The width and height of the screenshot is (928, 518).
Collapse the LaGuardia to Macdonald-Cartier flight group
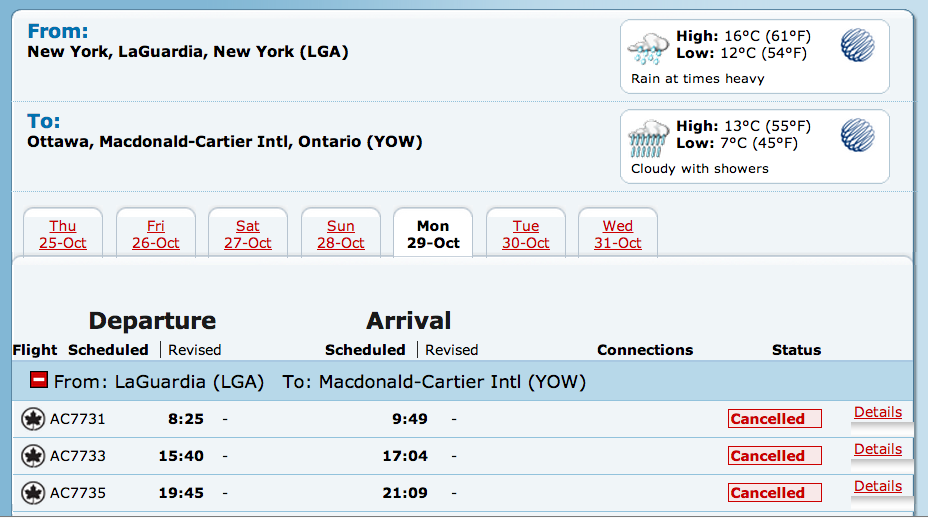point(39,381)
